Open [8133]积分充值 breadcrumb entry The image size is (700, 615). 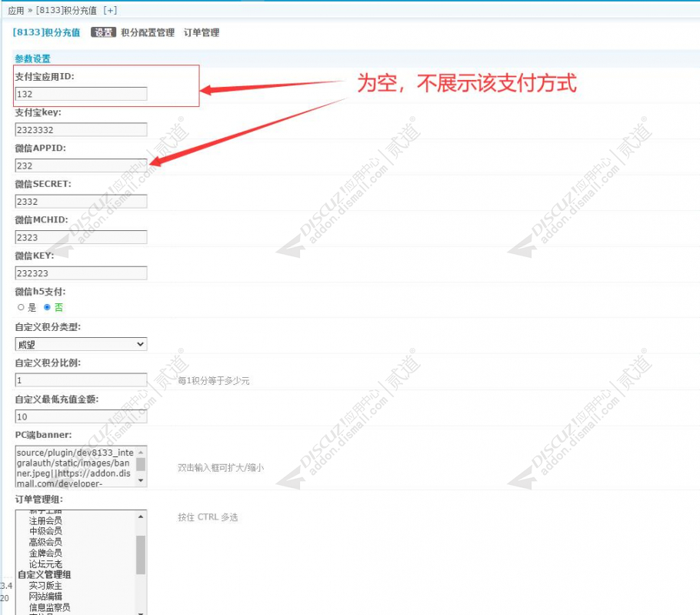pos(66,10)
